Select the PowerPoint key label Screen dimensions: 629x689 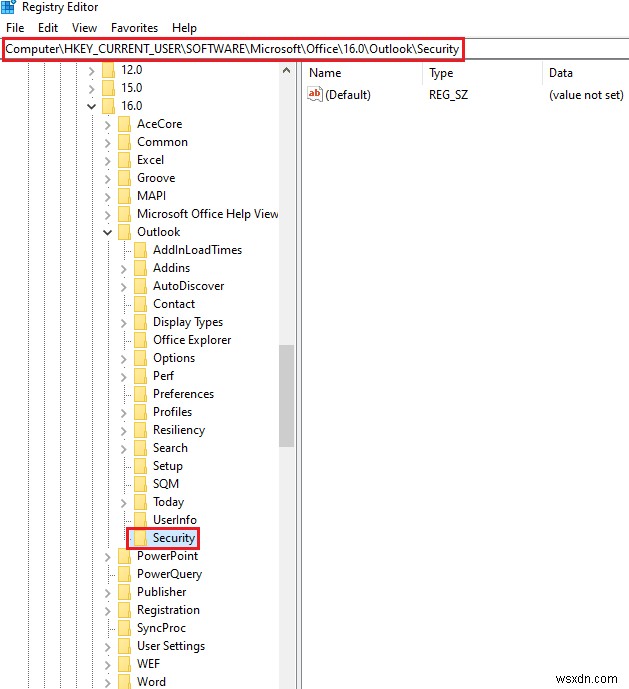coord(167,556)
